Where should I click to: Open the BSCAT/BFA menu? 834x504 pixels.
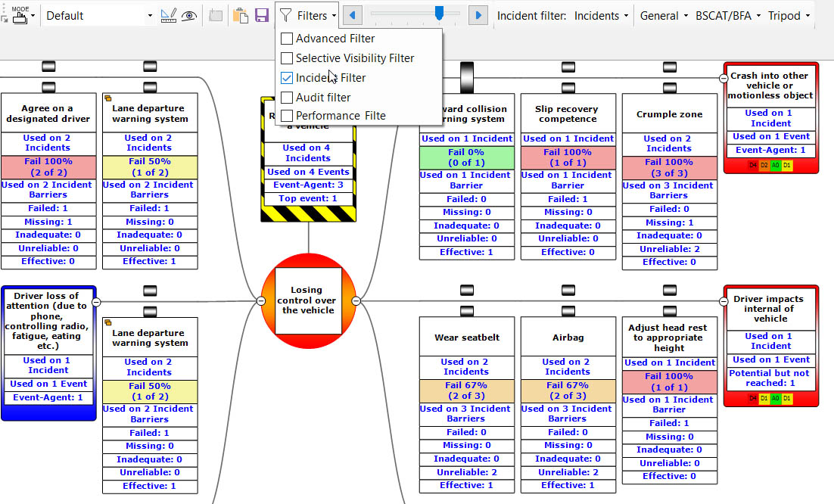[727, 15]
